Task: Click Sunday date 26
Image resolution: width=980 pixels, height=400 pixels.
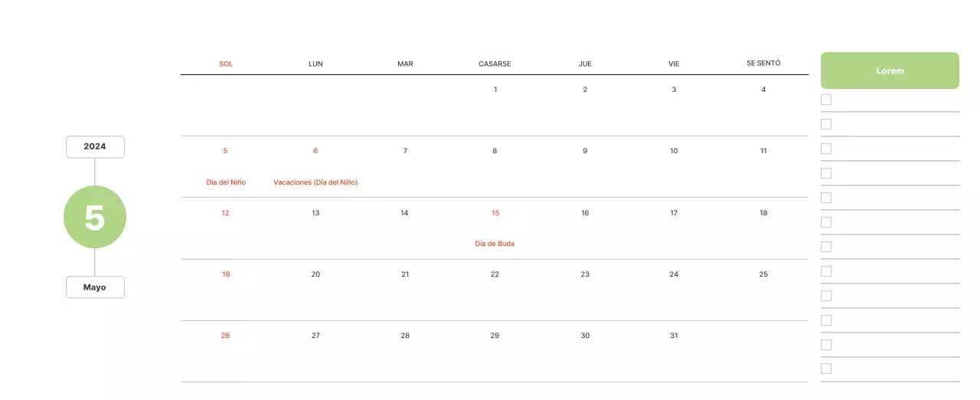Action: [225, 336]
